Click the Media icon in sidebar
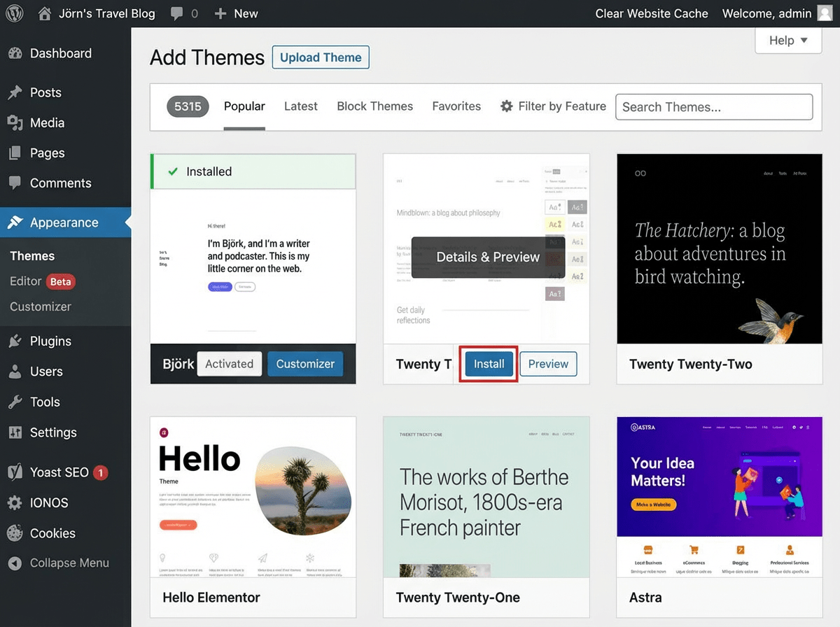The image size is (840, 627). (15, 123)
